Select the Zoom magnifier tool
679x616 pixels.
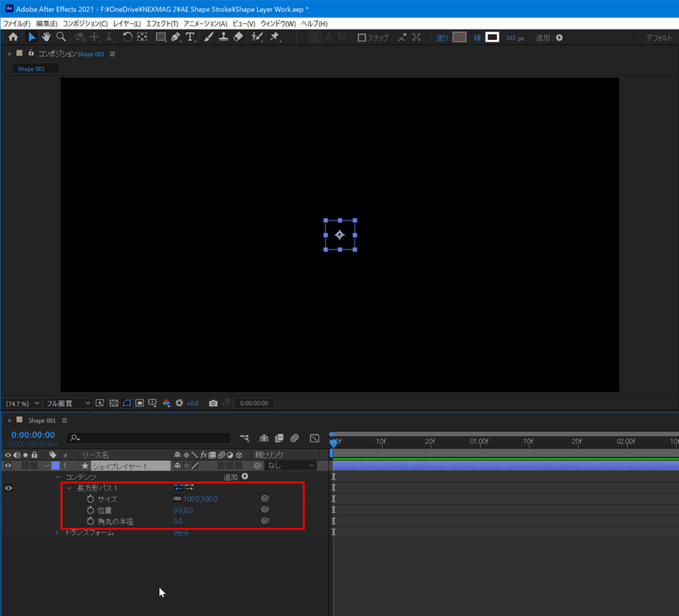pos(61,37)
